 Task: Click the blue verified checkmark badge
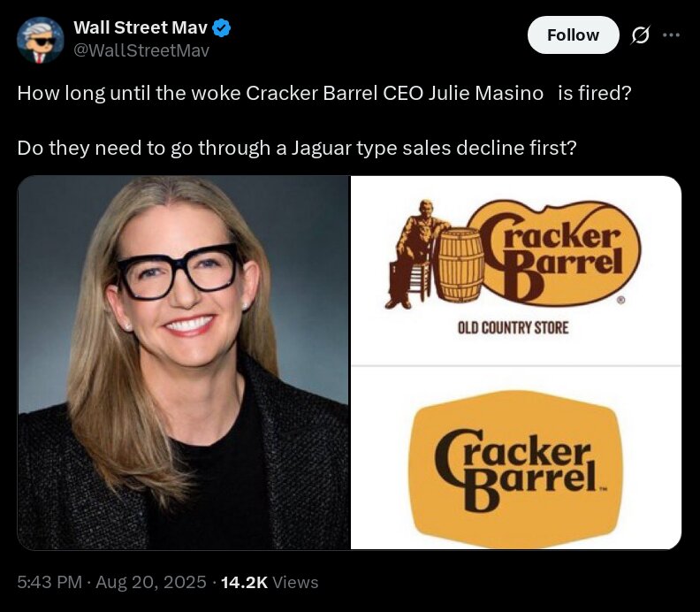click(x=222, y=27)
